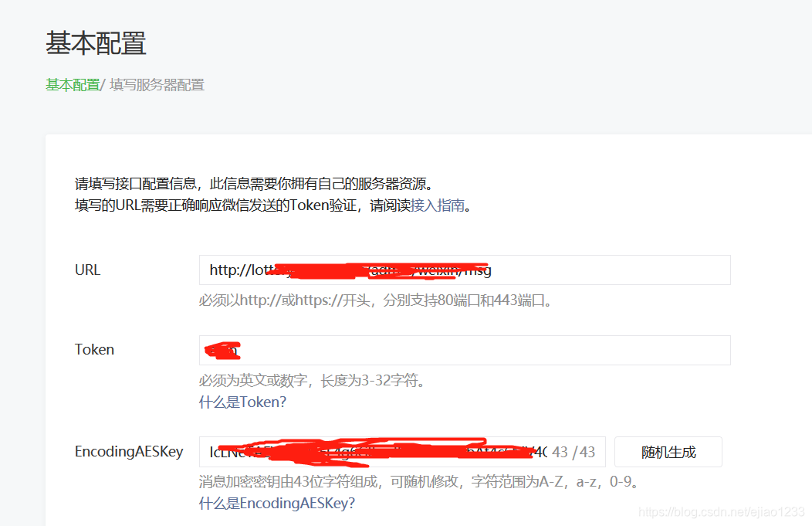Click the Token field label
The height and width of the screenshot is (526, 812).
[94, 350]
